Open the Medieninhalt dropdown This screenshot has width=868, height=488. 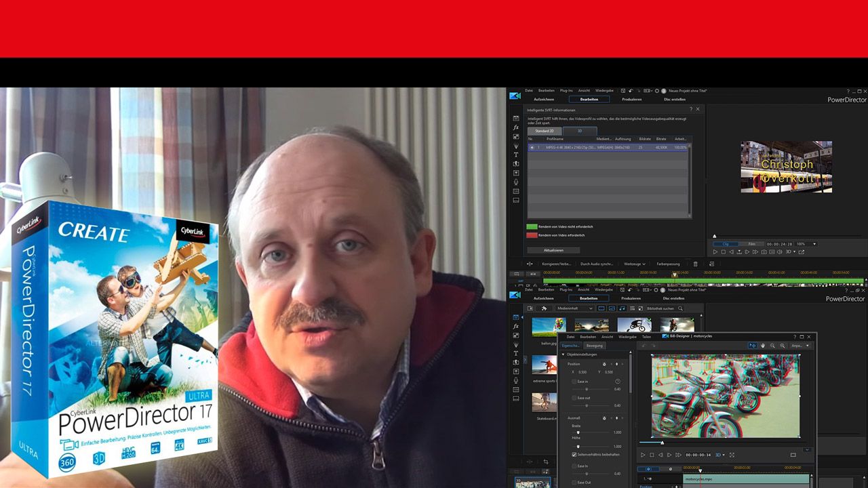573,308
